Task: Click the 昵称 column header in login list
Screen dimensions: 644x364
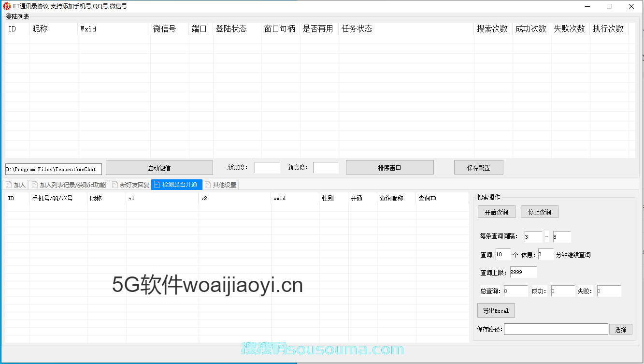Action: [54, 29]
